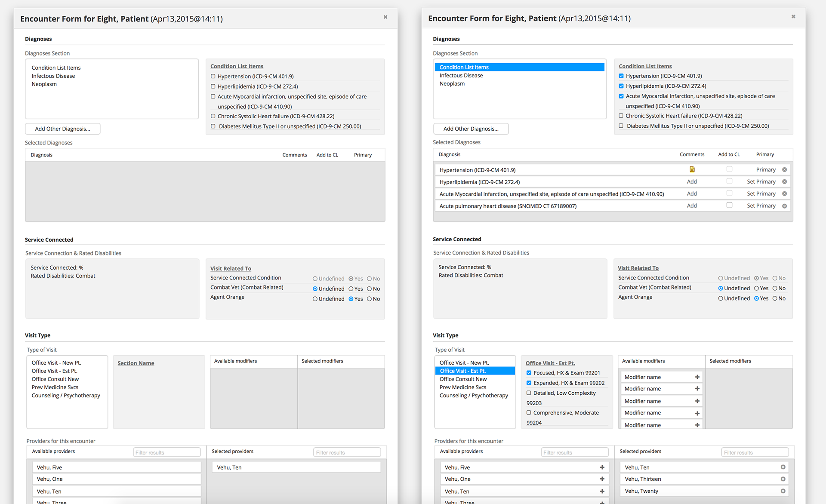Click left Available providers filter field
Screen dimensions: 826x504
coord(166,452)
